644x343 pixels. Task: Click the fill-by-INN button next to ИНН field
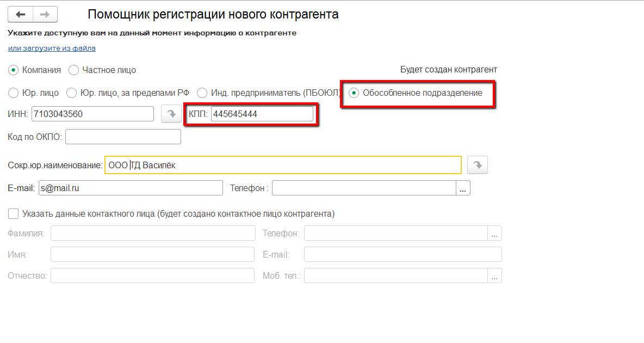click(x=171, y=114)
